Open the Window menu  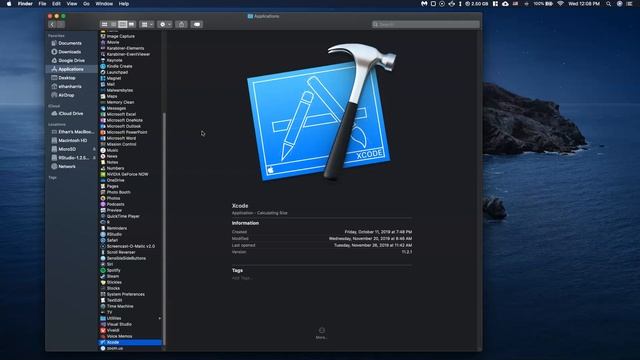104,4
